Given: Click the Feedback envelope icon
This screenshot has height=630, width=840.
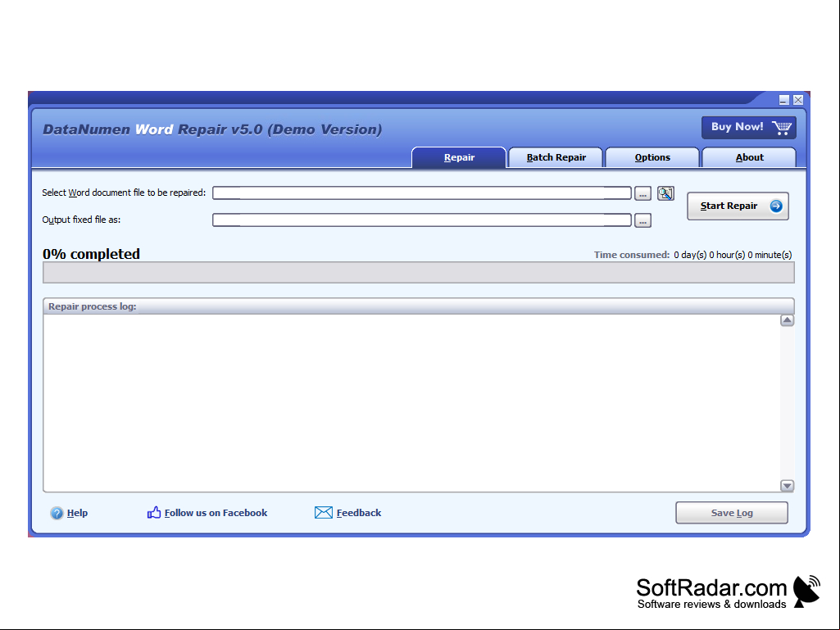Looking at the screenshot, I should coord(324,513).
